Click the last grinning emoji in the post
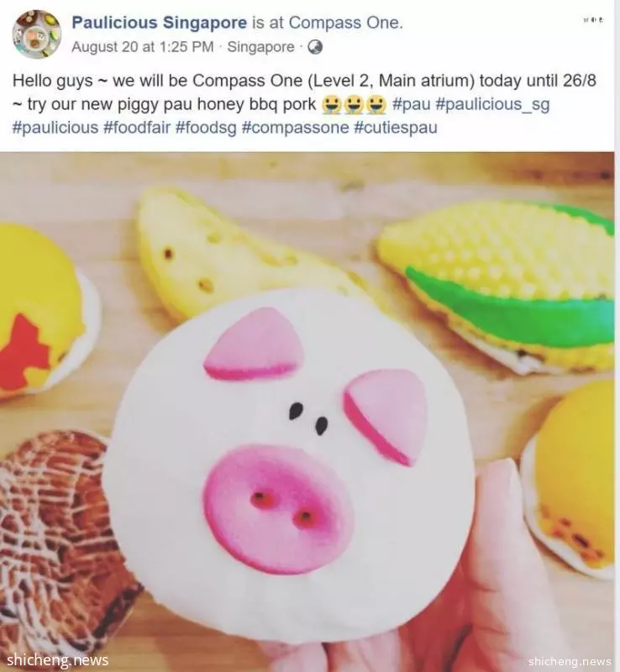The image size is (620, 672). [x=378, y=104]
